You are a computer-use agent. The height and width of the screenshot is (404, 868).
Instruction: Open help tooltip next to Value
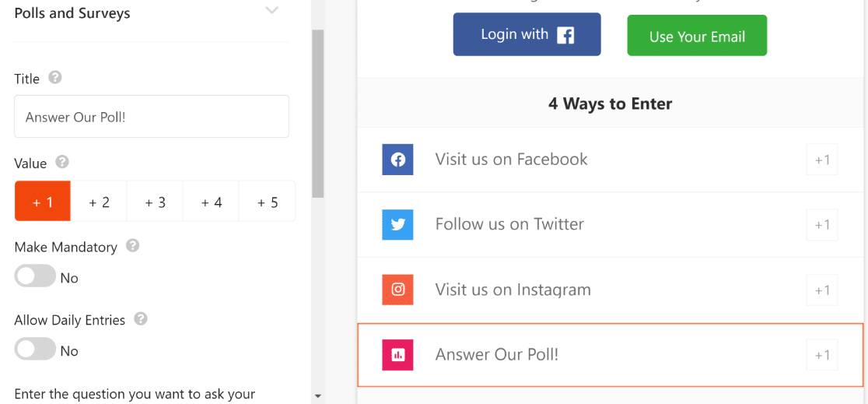(62, 163)
